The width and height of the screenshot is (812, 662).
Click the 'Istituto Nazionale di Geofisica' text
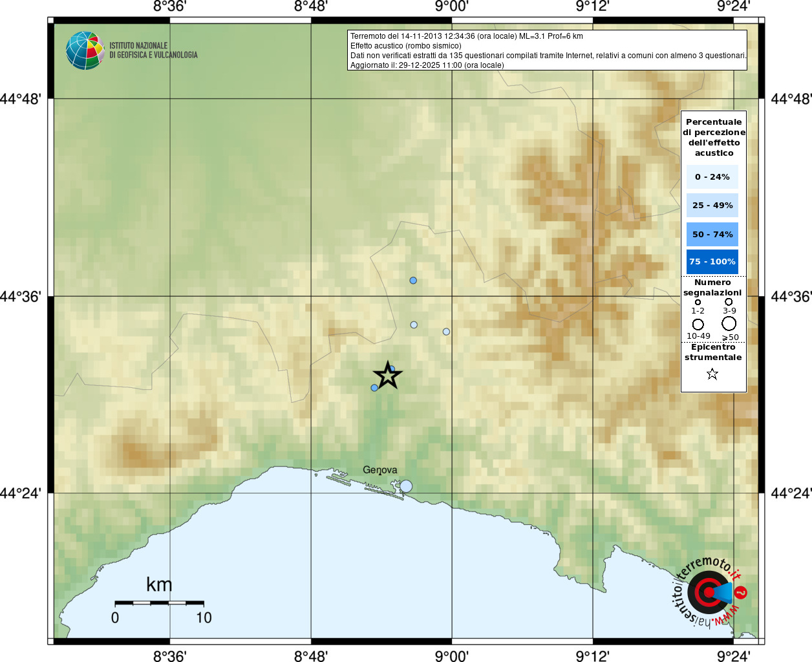pyautogui.click(x=153, y=50)
